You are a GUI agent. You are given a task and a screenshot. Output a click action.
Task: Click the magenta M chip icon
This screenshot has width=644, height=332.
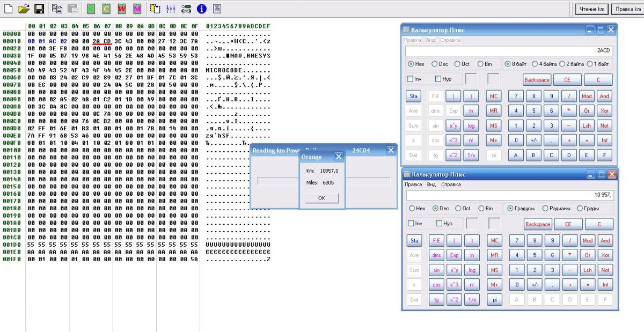(x=137, y=9)
